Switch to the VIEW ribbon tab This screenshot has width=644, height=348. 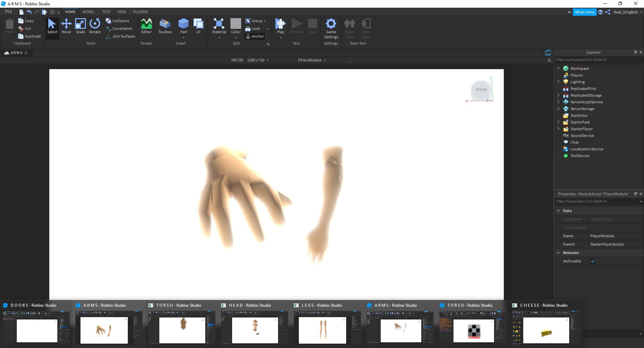[122, 12]
